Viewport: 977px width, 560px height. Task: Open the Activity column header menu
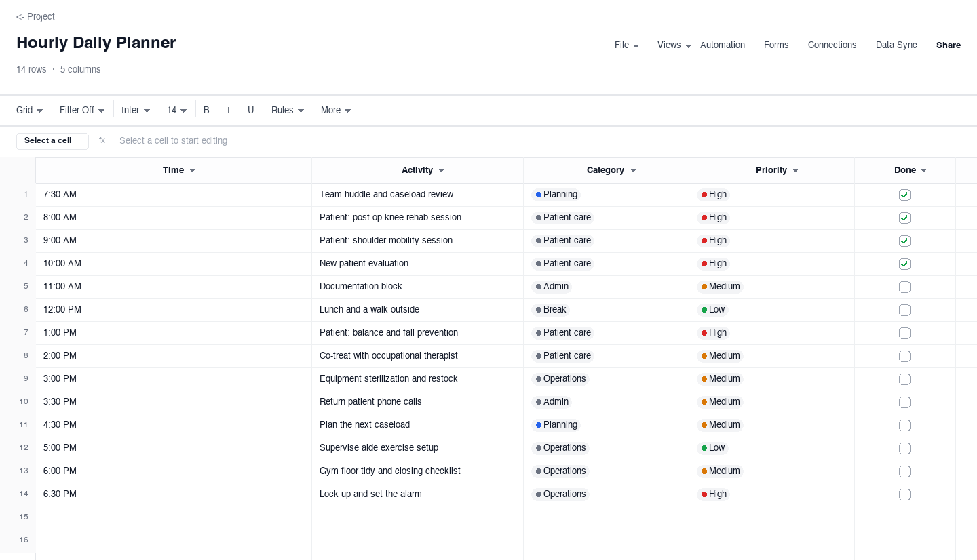pos(441,171)
